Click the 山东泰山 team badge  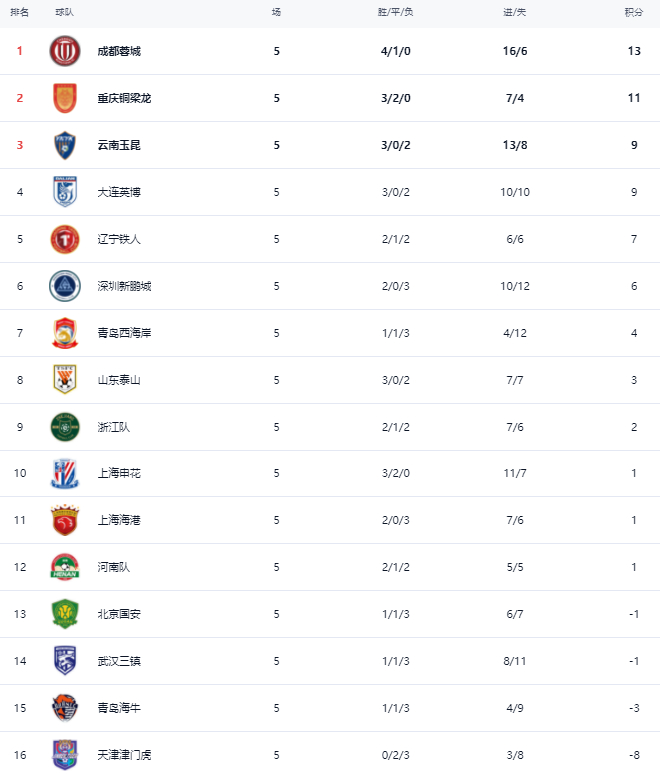[65, 380]
